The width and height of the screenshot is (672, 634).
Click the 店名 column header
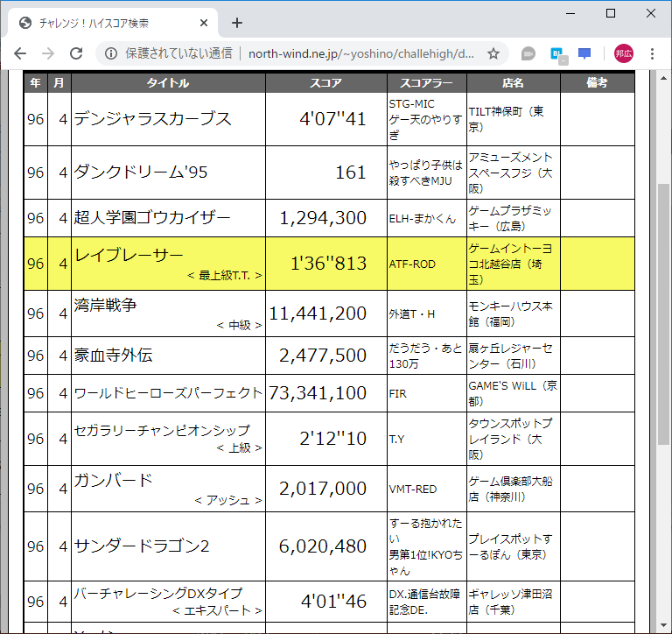[x=513, y=83]
